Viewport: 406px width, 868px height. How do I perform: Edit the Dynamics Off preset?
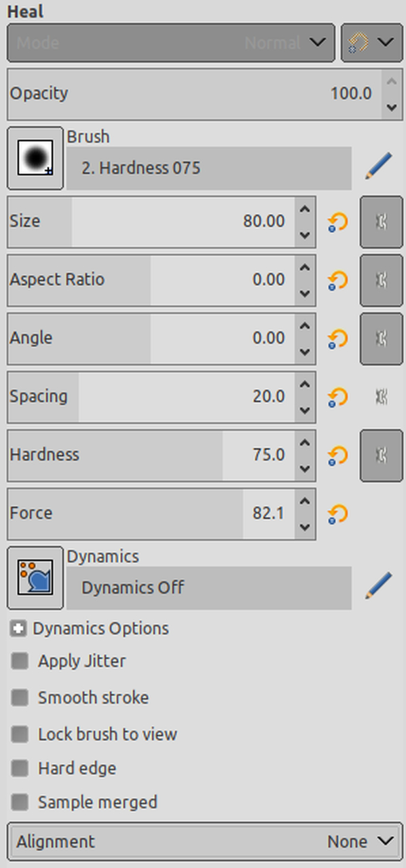[x=378, y=585]
